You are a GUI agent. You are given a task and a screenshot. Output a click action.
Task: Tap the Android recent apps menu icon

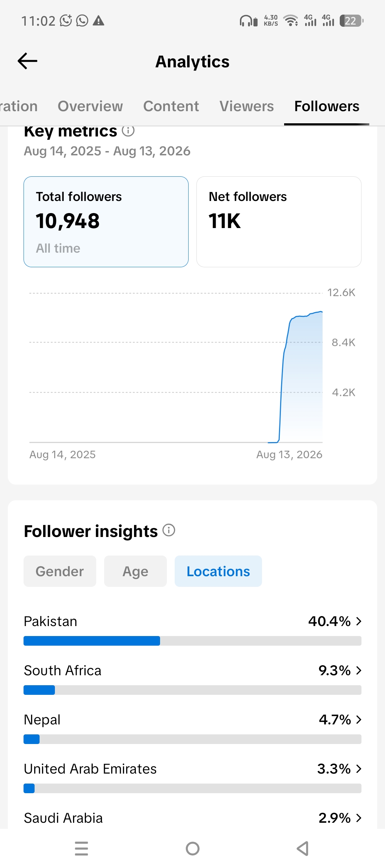[82, 848]
